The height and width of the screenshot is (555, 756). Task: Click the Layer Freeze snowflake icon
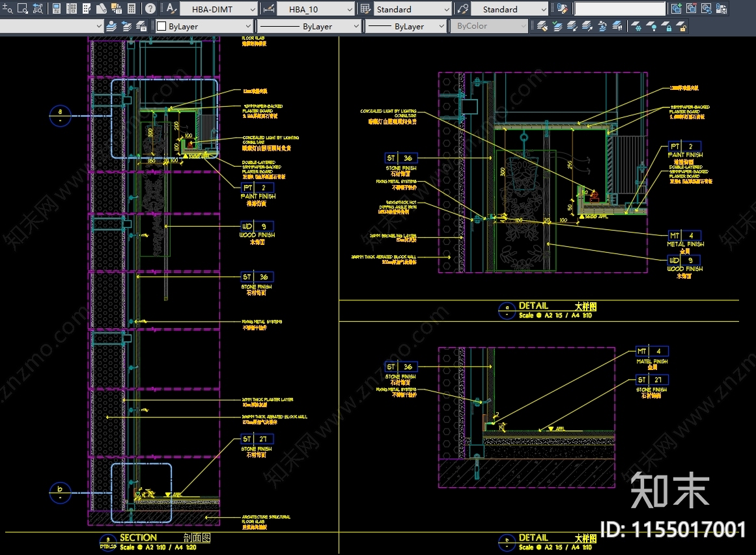[x=636, y=27]
